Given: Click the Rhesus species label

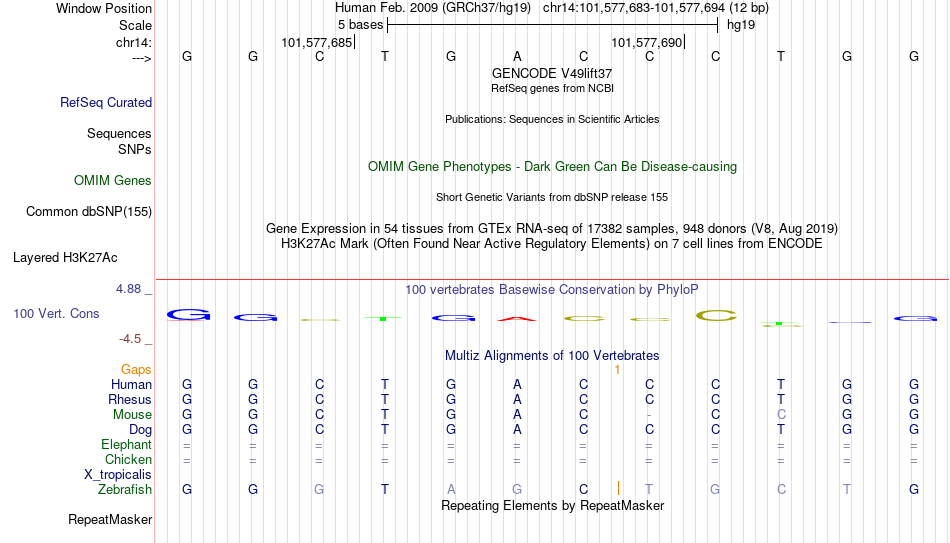Looking at the screenshot, I should [130, 399].
